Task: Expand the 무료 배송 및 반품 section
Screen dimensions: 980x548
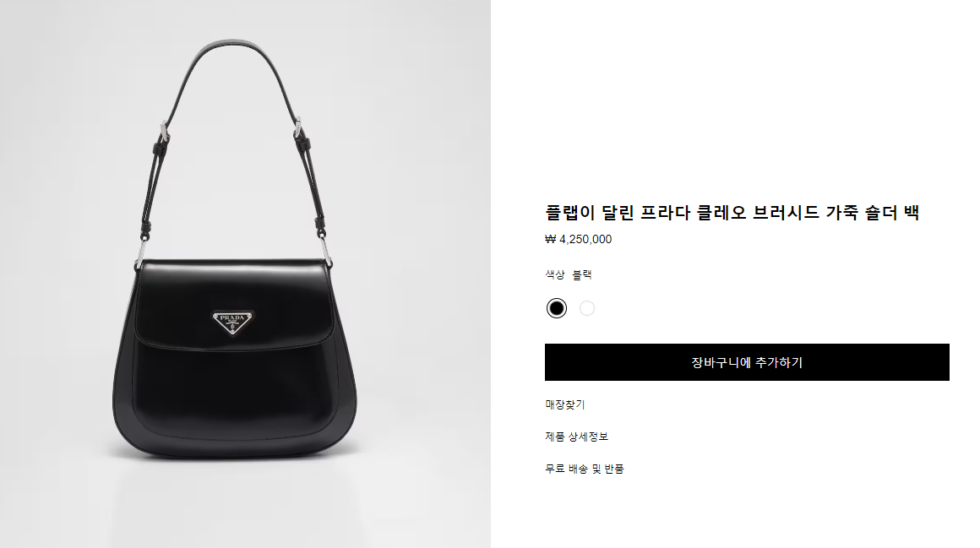Action: pyautogui.click(x=585, y=469)
